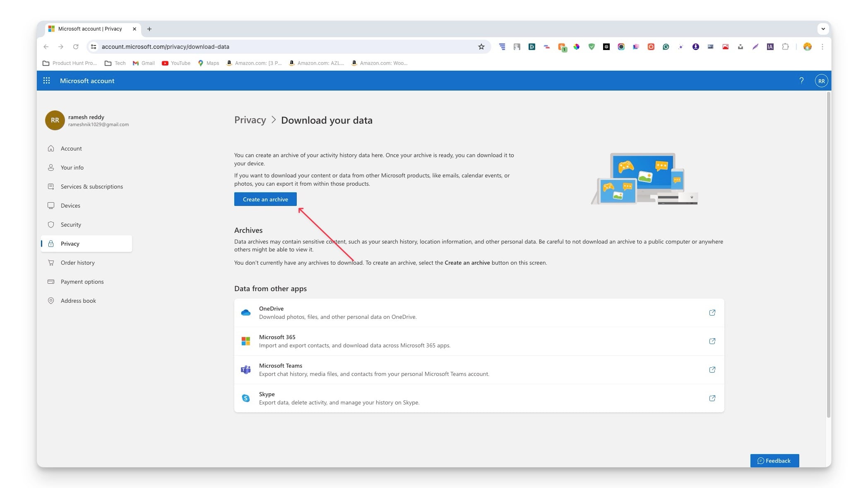
Task: Click the Download your data heading
Action: [327, 120]
